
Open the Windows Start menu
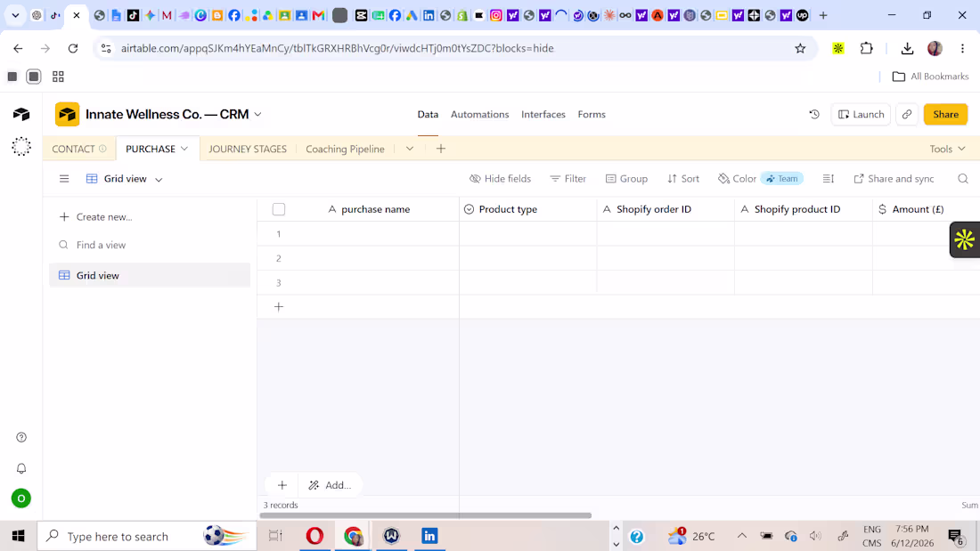pos(18,536)
